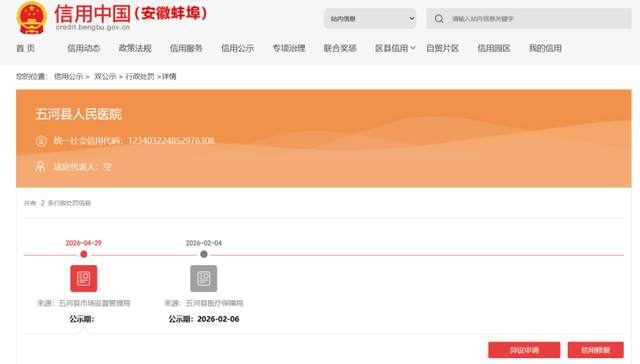Image resolution: width=640 pixels, height=364 pixels.
Task: Click the 双公示 breadcrumb link
Action: click(105, 76)
